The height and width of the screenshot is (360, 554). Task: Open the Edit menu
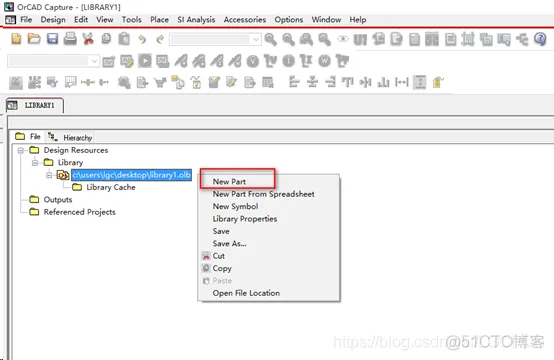tap(81, 20)
